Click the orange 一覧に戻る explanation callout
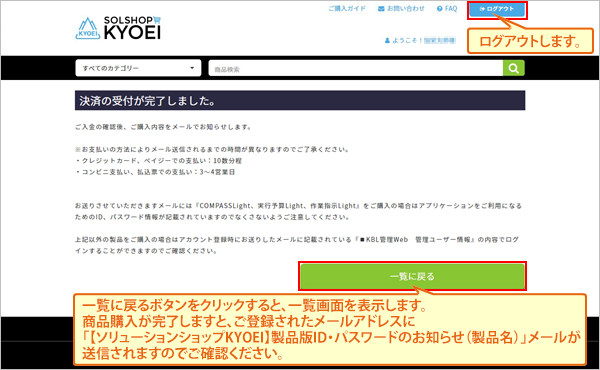 [329, 329]
